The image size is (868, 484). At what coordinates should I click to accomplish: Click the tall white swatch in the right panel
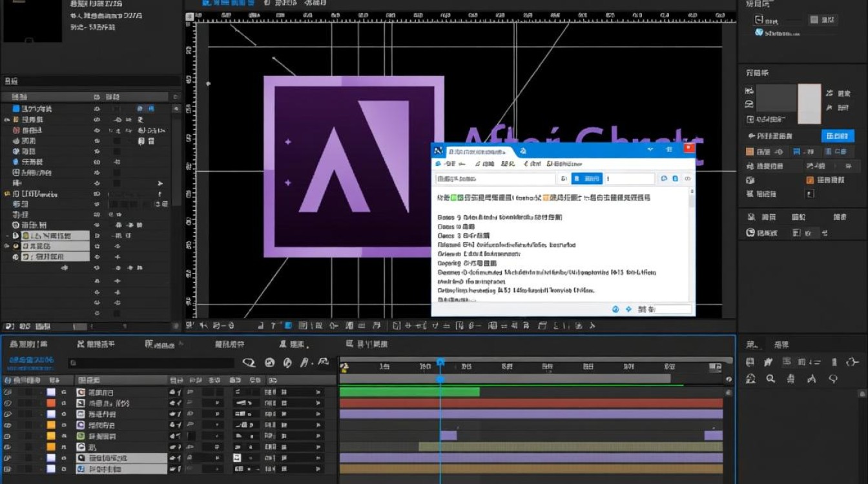[x=809, y=103]
